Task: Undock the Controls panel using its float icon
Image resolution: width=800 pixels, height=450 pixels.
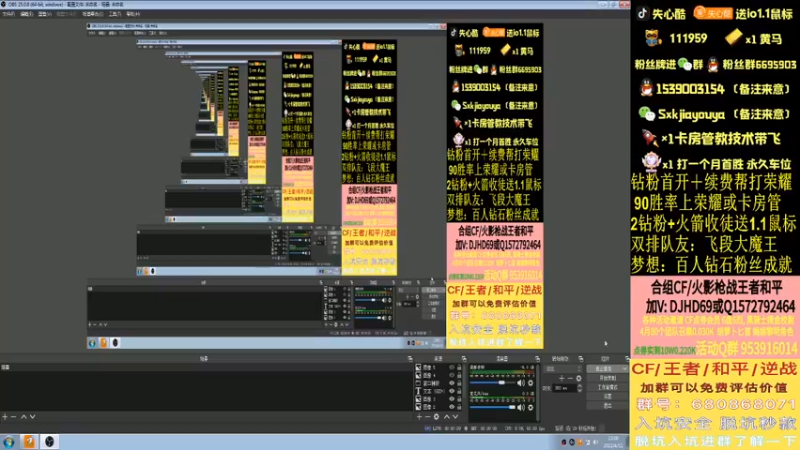Action: (x=627, y=359)
